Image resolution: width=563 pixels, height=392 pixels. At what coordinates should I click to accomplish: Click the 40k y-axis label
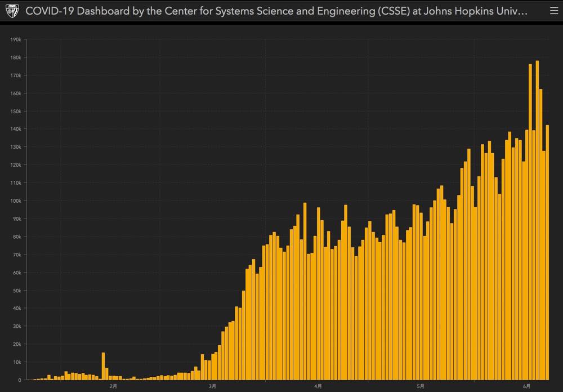(17, 308)
